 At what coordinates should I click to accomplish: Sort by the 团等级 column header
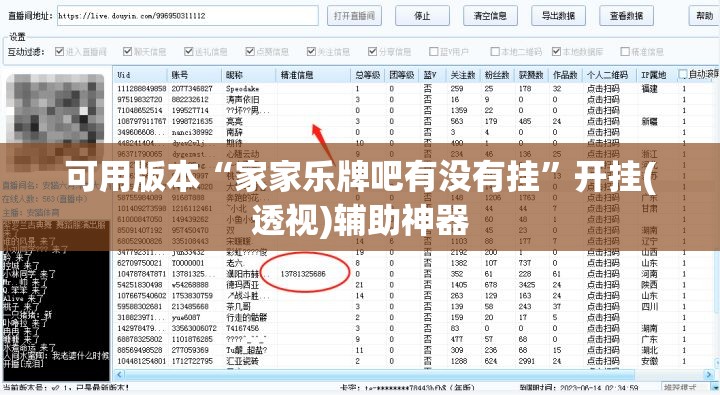[x=402, y=75]
